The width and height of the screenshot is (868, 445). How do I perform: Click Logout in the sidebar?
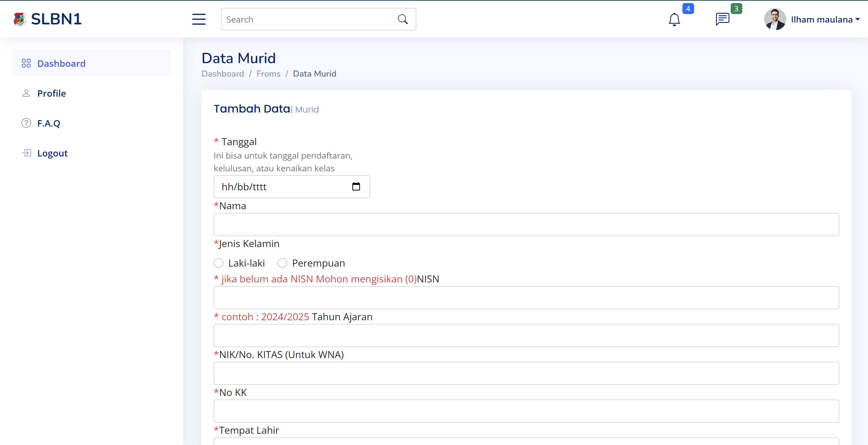coord(52,153)
